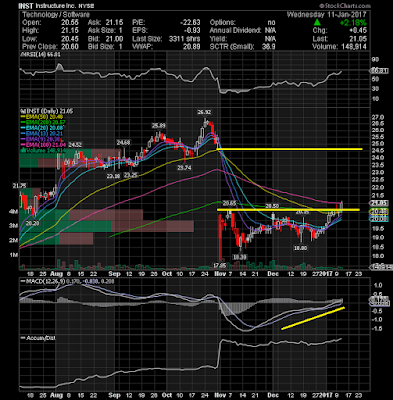The image size is (393, 400).
Task: Click the 20.20 low label in July
Action: click(33, 223)
